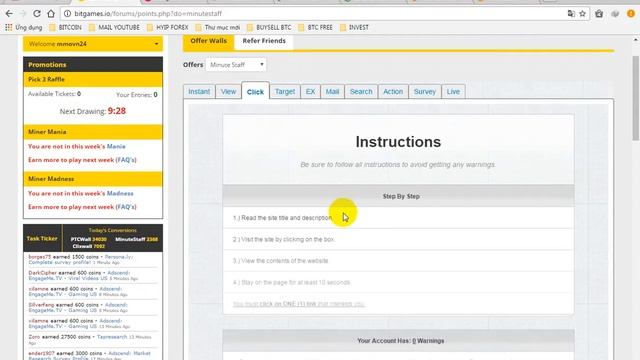This screenshot has width=640, height=360.
Task: Open FAQ's link under Miner Mania
Action: coord(126,160)
